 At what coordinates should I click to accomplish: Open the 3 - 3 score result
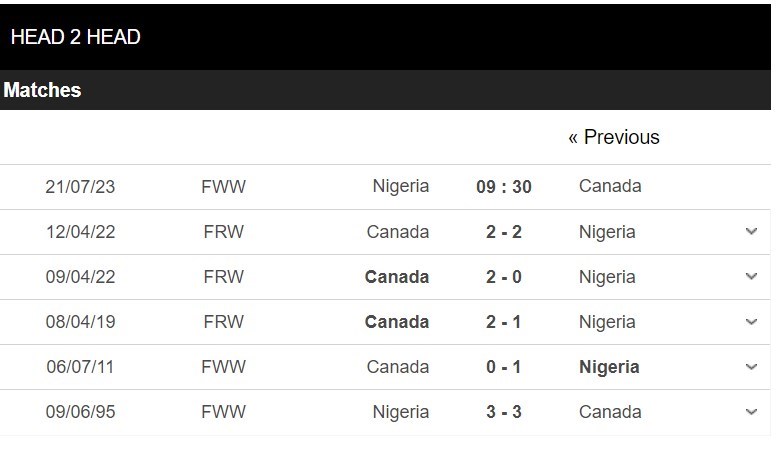pos(504,412)
